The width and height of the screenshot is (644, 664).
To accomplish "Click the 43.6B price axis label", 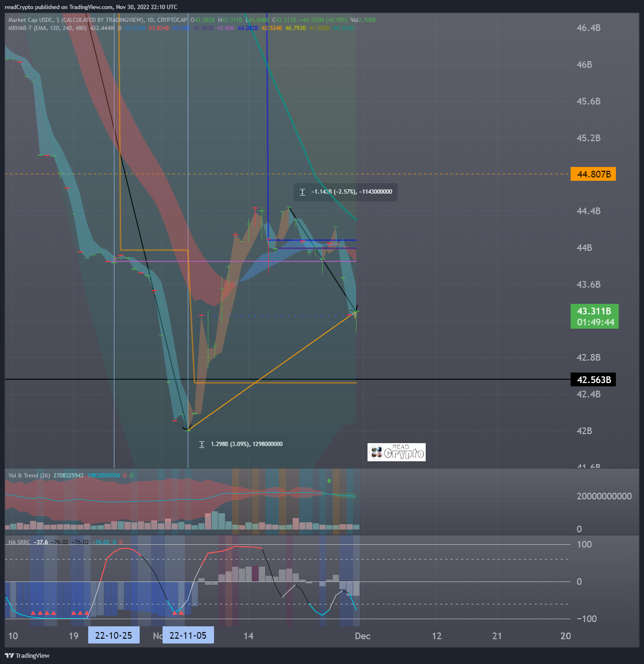I will 589,284.
